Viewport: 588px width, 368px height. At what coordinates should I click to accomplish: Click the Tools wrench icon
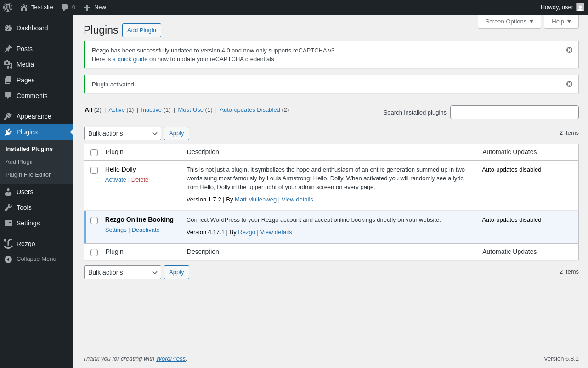pyautogui.click(x=8, y=207)
